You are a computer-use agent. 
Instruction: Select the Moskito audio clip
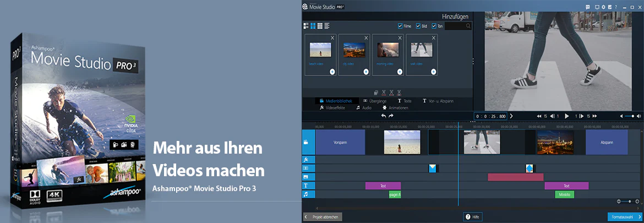564,194
